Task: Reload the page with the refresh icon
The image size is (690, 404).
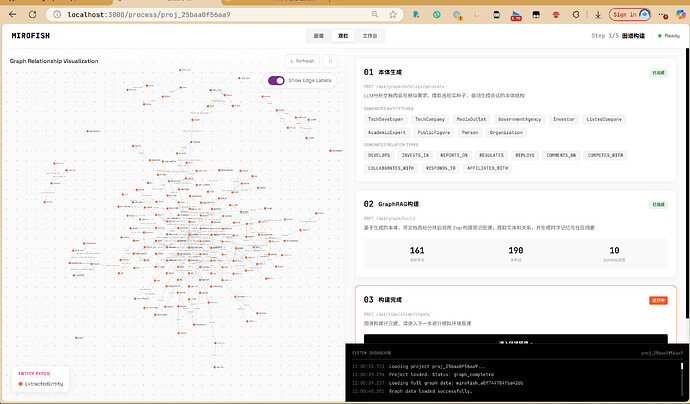Action: [33, 15]
